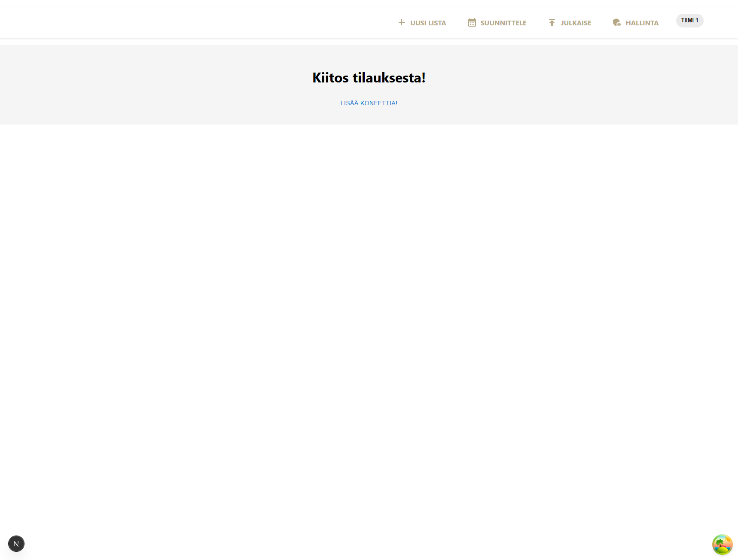This screenshot has height=560, width=738.
Task: Click the shield icon beside HALLINTA
Action: pyautogui.click(x=616, y=22)
